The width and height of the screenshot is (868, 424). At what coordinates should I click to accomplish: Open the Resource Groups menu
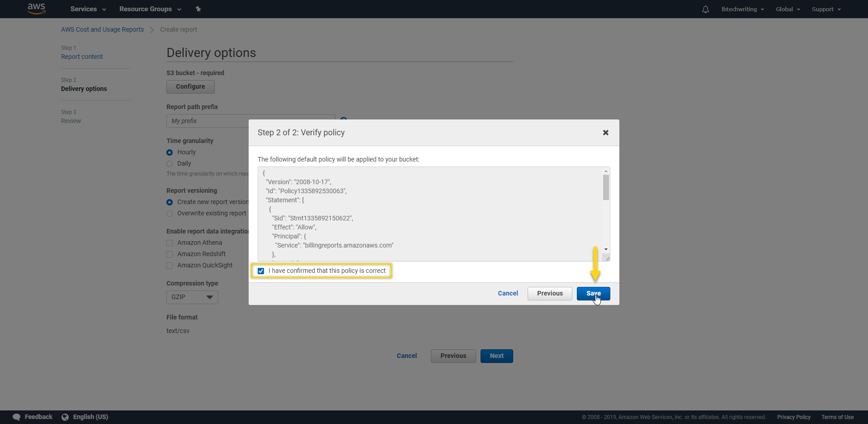(x=150, y=9)
